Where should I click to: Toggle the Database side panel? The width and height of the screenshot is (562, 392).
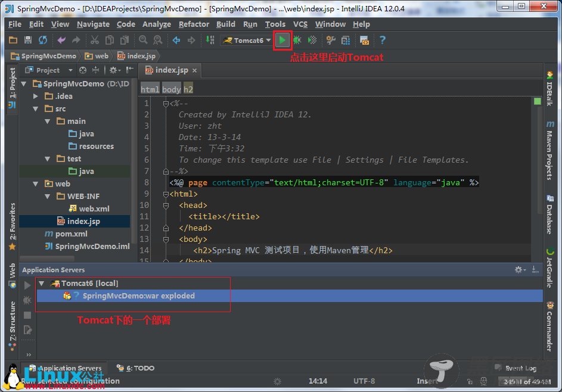[x=550, y=214]
